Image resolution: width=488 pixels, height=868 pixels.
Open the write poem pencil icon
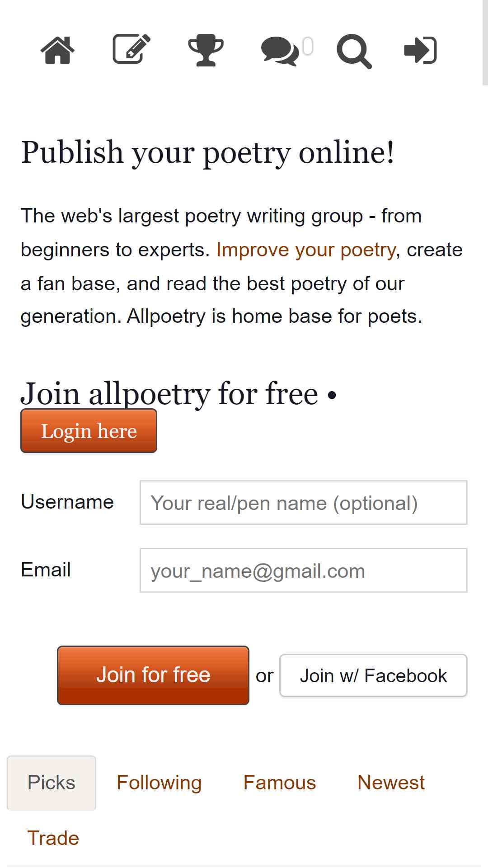(x=131, y=49)
